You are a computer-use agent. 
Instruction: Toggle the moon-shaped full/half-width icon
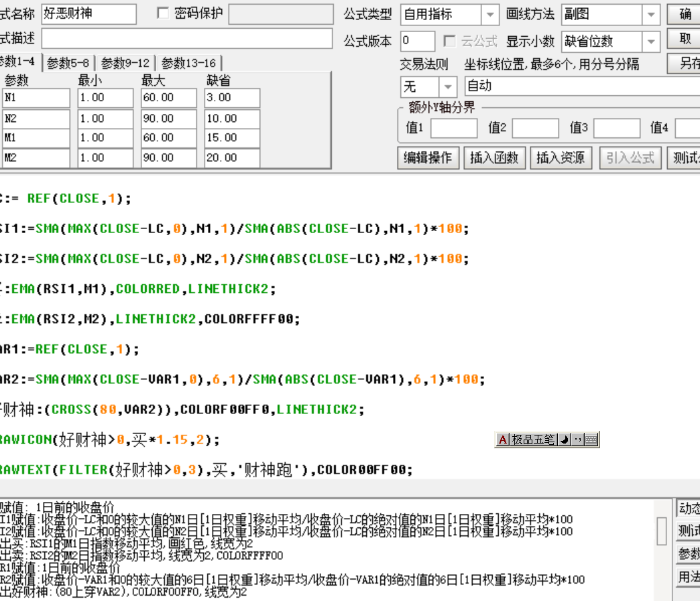pyautogui.click(x=565, y=440)
